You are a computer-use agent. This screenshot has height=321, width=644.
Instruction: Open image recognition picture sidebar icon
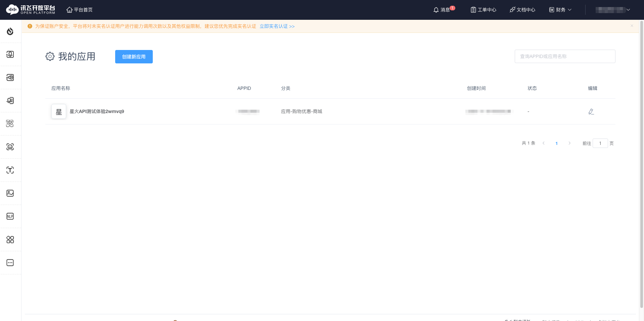(10, 193)
